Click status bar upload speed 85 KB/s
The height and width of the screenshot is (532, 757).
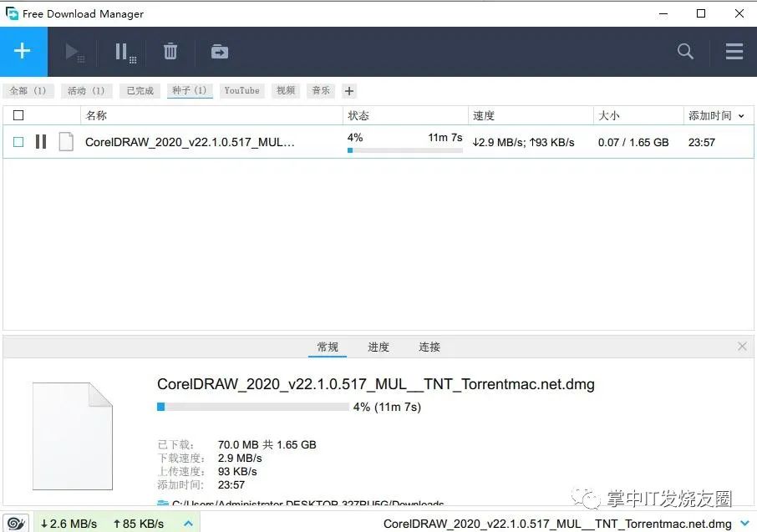click(139, 524)
